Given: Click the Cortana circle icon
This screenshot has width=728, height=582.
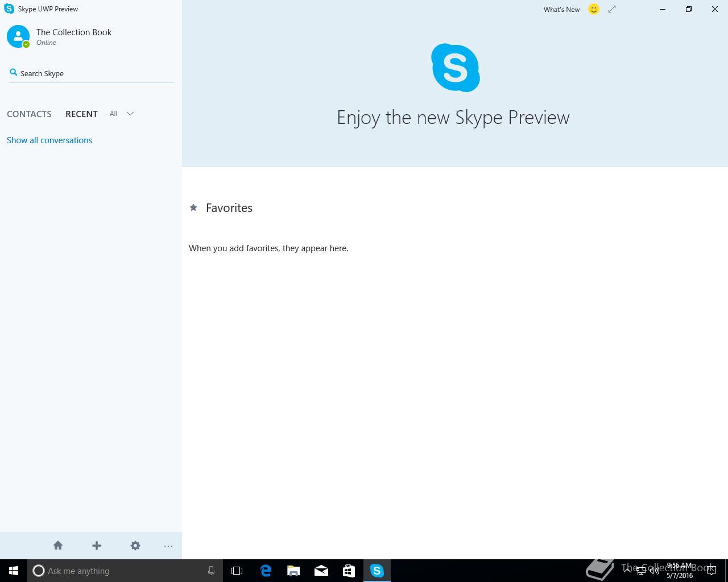Looking at the screenshot, I should point(38,571).
